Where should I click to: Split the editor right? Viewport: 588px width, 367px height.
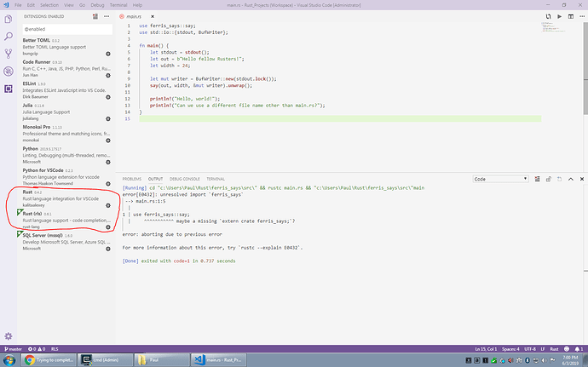(571, 16)
